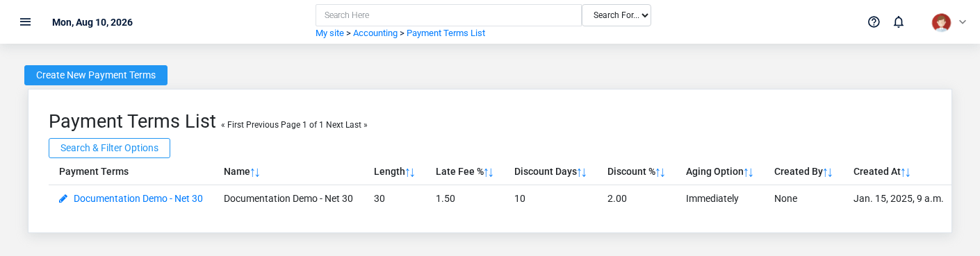Go to Accounting breadcrumb

tap(375, 33)
